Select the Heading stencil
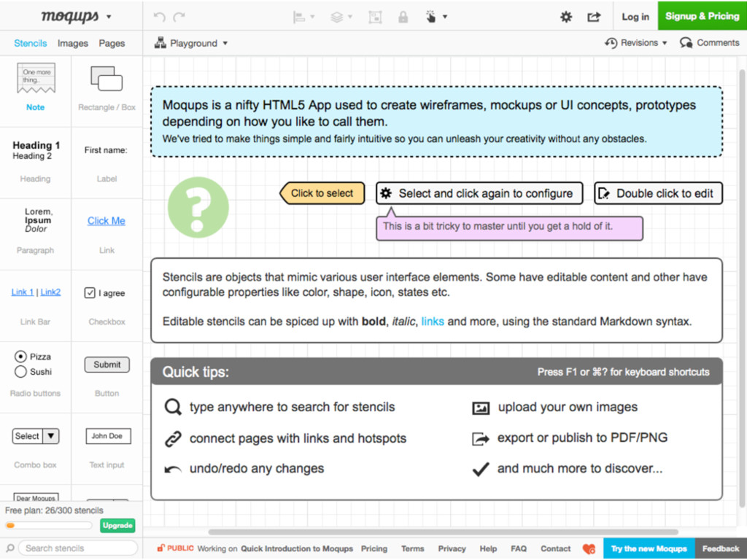 click(x=36, y=163)
